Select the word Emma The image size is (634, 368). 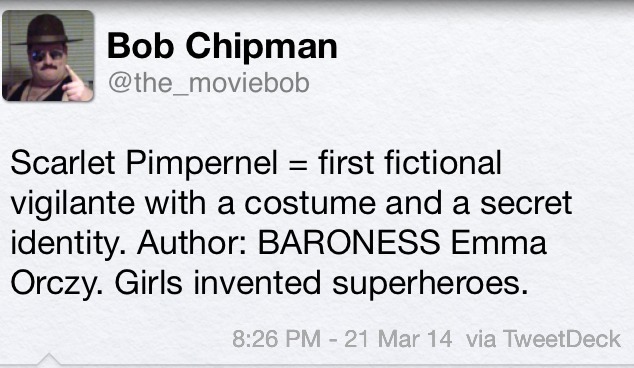click(498, 243)
